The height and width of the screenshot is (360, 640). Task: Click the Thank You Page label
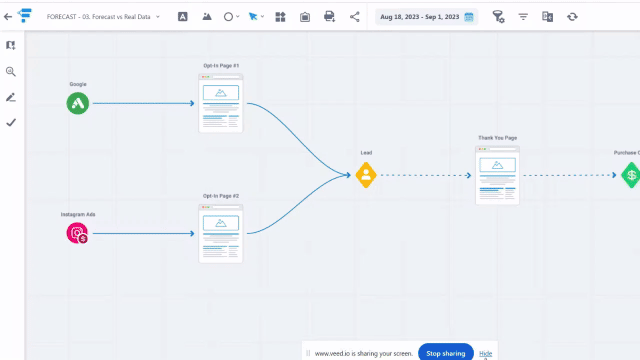[498, 138]
